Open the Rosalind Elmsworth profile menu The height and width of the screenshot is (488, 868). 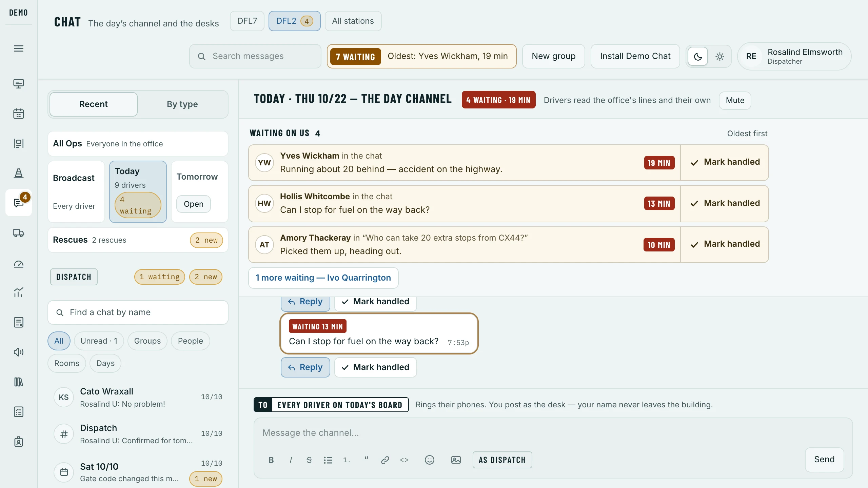pos(794,56)
